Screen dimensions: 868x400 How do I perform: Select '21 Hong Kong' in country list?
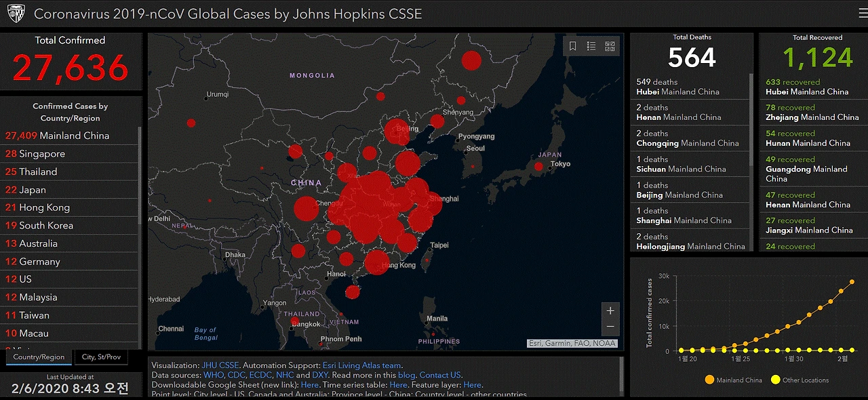[x=70, y=207]
